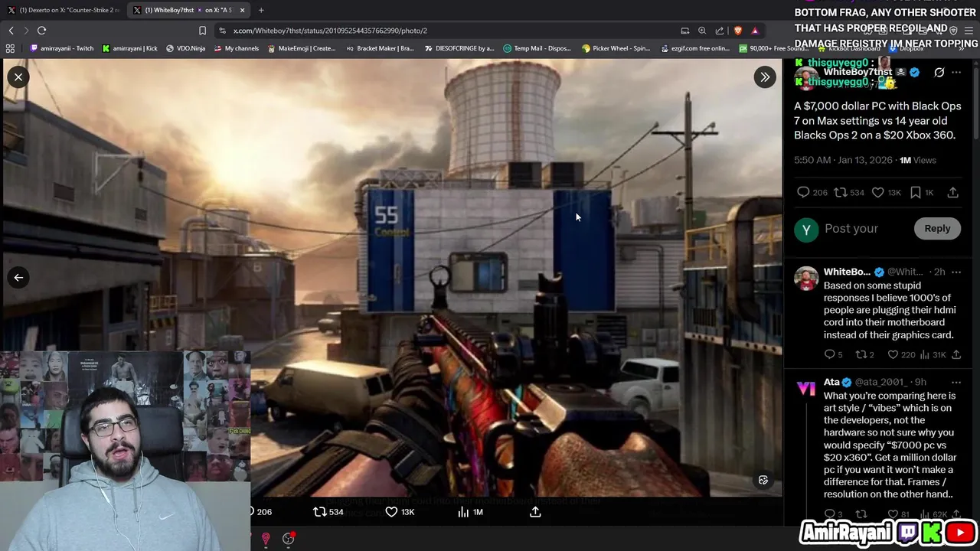Open the cast/screen icon in the address bar
The image size is (980, 551).
click(x=685, y=31)
